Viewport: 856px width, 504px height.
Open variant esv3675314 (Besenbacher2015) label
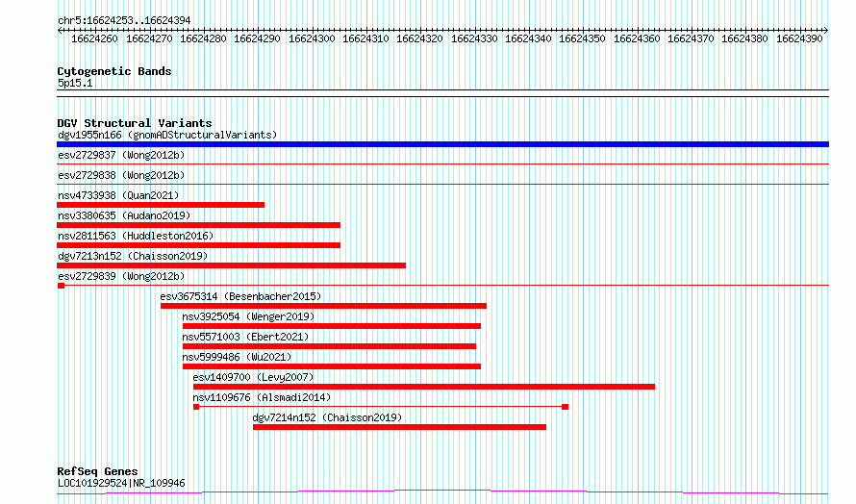coord(240,296)
